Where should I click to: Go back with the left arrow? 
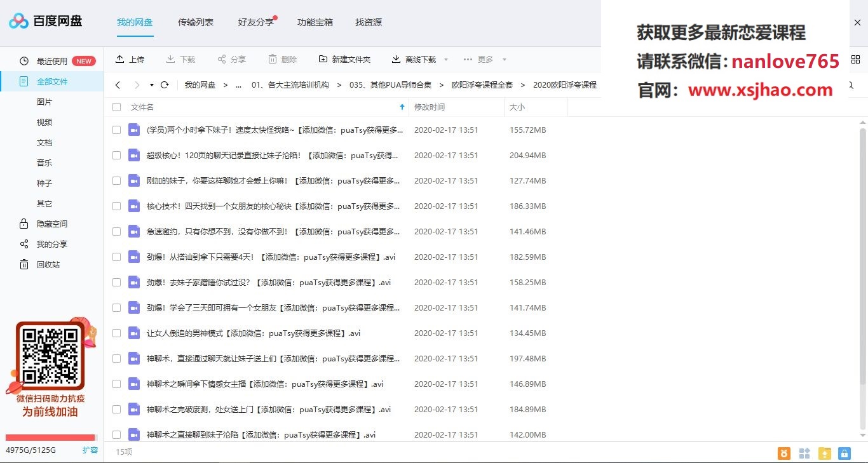(x=118, y=84)
